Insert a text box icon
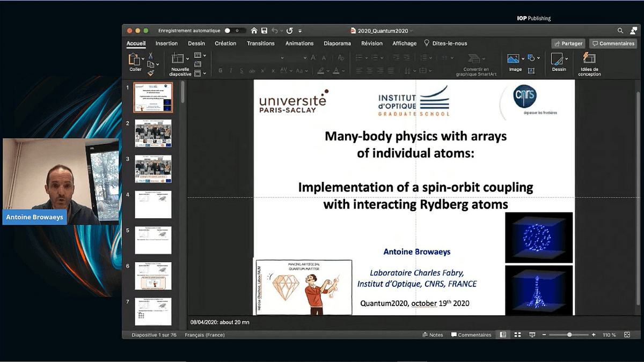 point(531,70)
